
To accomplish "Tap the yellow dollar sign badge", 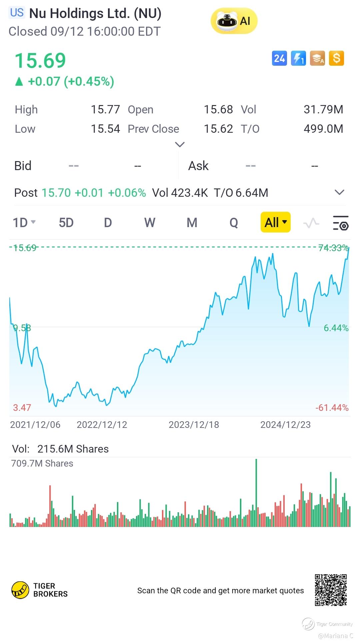I will pyautogui.click(x=336, y=58).
